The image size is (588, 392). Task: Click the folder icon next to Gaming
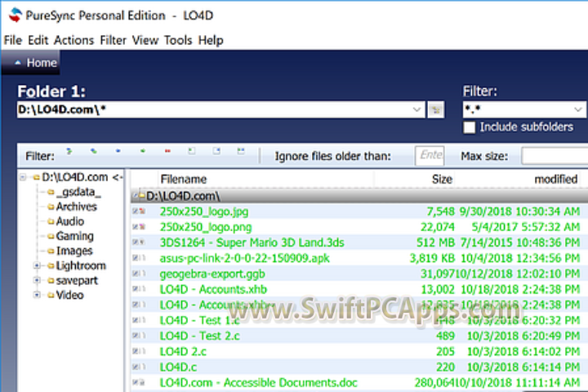[x=51, y=236]
